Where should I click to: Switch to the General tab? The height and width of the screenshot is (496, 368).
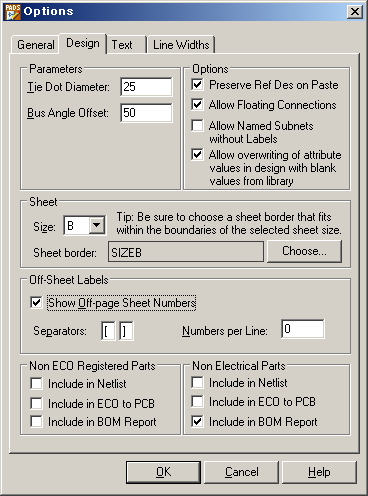36,45
